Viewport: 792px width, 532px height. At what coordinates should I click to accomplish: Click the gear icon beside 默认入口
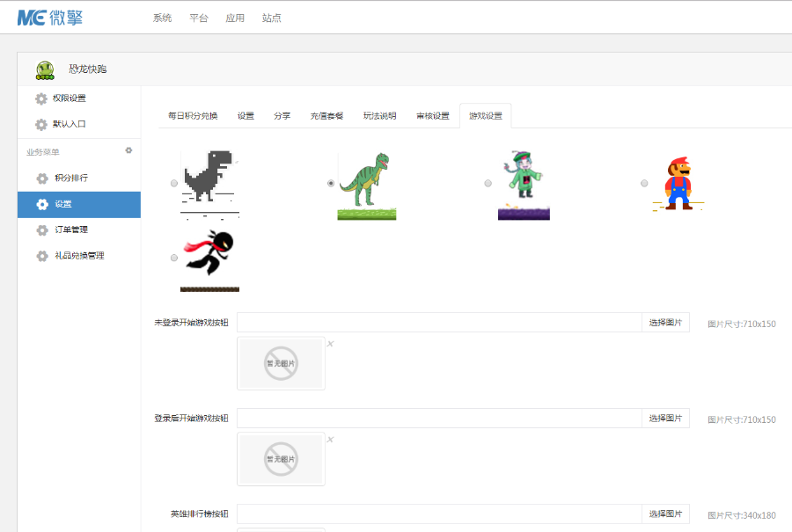[40, 124]
